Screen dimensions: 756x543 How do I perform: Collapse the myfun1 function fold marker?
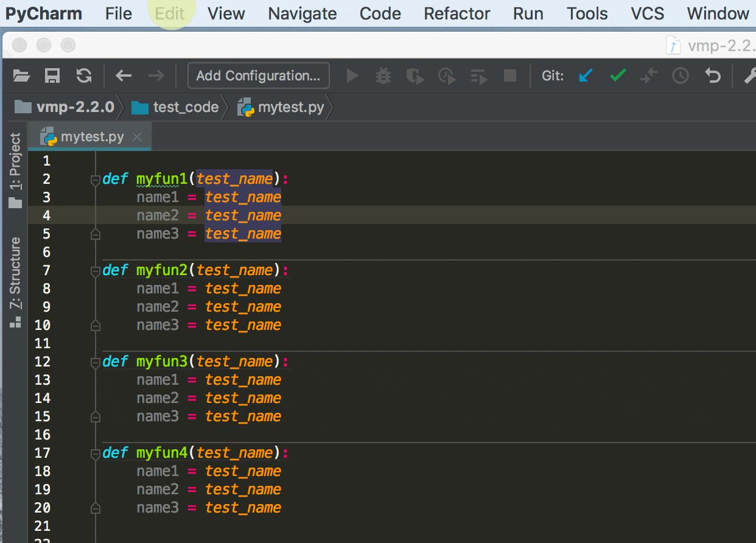click(x=95, y=180)
